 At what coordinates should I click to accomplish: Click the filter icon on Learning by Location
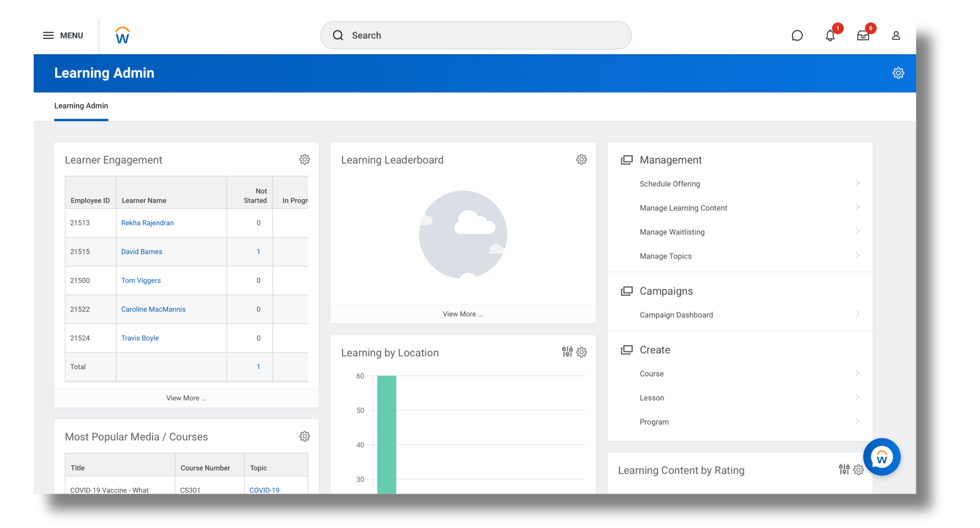567,352
